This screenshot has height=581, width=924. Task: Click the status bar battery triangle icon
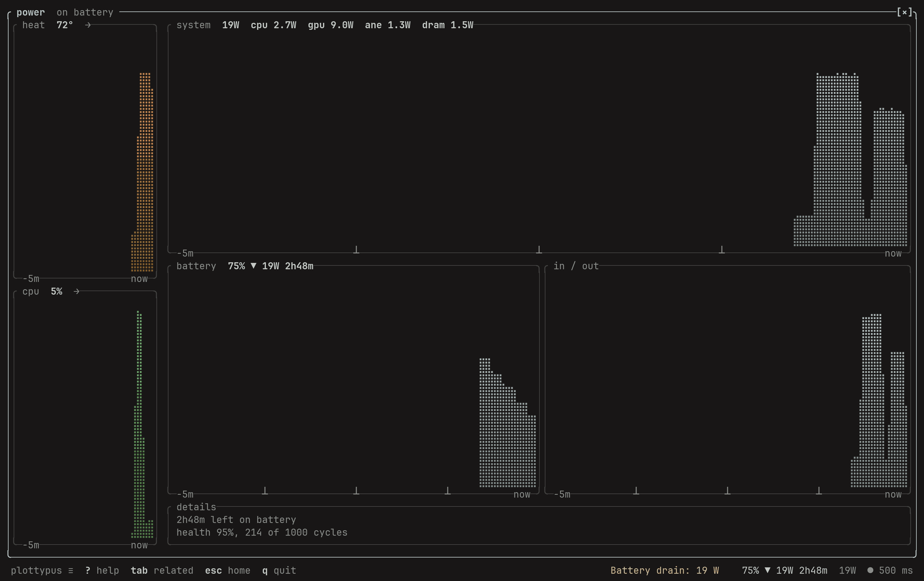768,570
